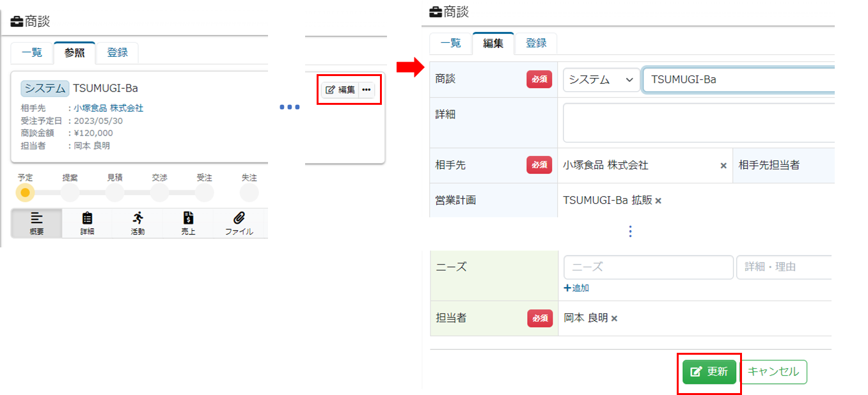Viewport: 868px width, 395px height.
Task: Expand the システム category dropdown
Action: (601, 80)
